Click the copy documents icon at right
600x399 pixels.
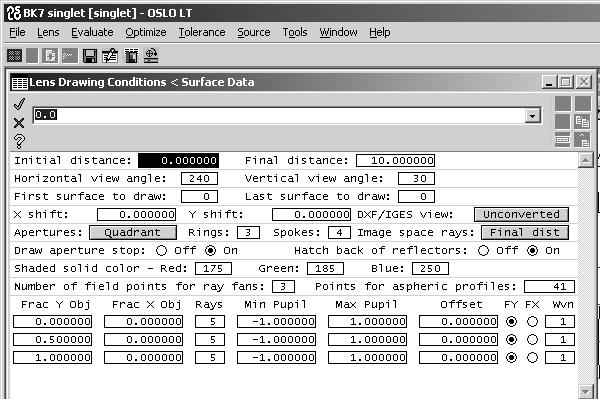pyautogui.click(x=582, y=122)
